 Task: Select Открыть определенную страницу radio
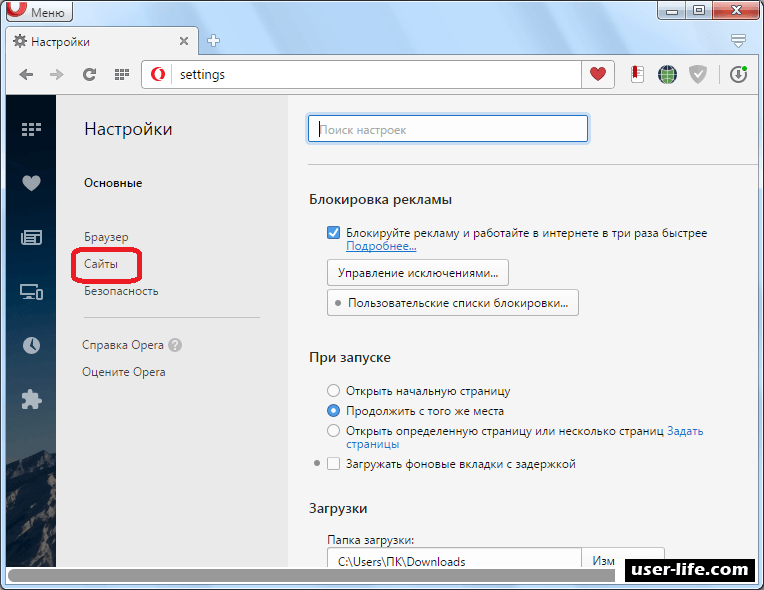tap(333, 431)
